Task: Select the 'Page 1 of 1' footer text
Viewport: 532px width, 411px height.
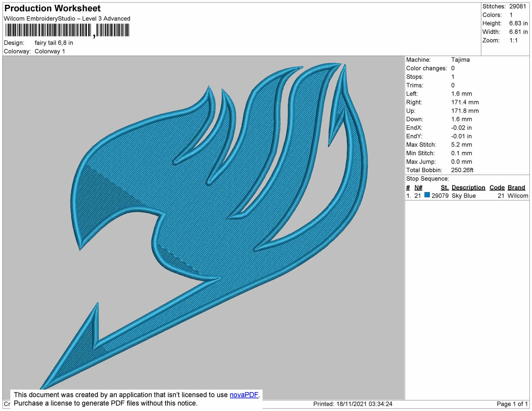Action: click(512, 404)
